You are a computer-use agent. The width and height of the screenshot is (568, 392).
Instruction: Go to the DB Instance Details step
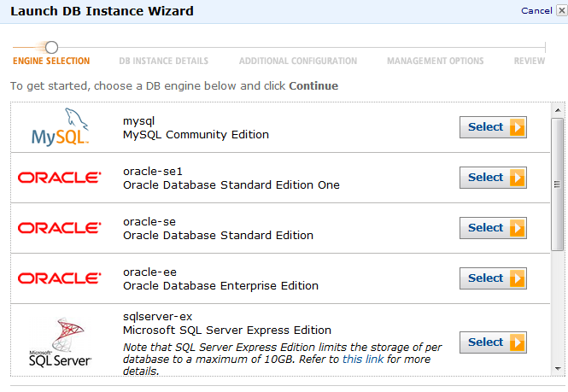point(164,61)
